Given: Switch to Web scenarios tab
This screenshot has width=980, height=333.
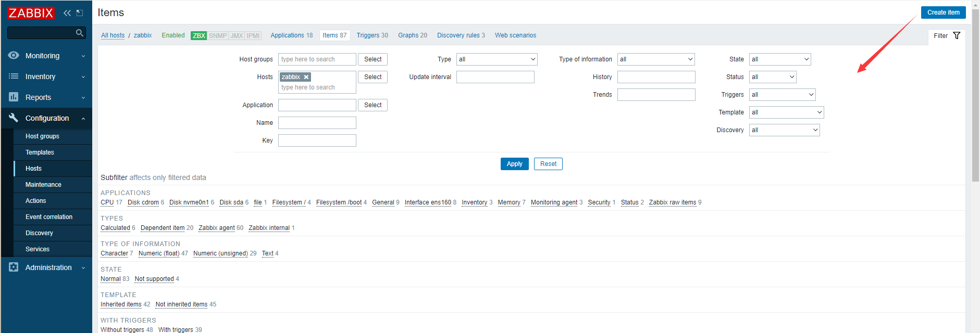Looking at the screenshot, I should tap(515, 35).
